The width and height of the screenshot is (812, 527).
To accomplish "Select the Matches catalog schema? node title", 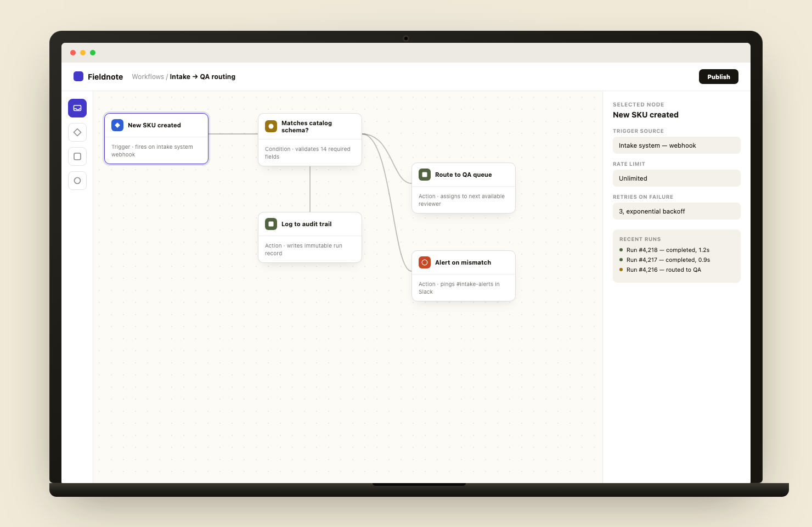I will click(307, 127).
